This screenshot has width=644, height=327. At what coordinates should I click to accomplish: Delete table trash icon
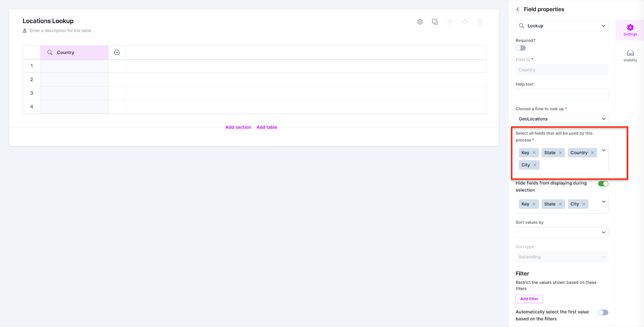(480, 22)
